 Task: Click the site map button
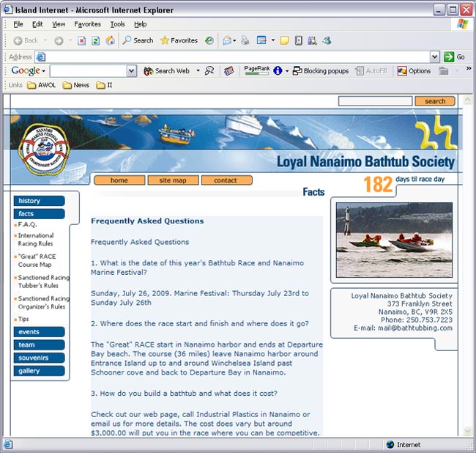point(173,180)
